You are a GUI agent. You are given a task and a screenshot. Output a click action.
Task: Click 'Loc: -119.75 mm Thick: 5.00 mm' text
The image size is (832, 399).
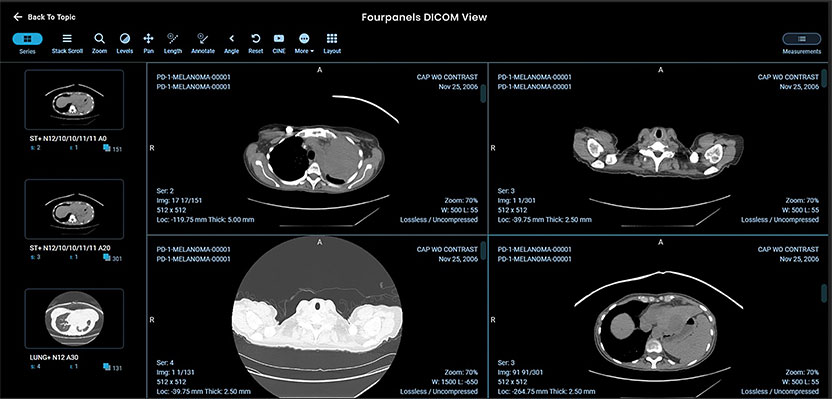click(205, 219)
